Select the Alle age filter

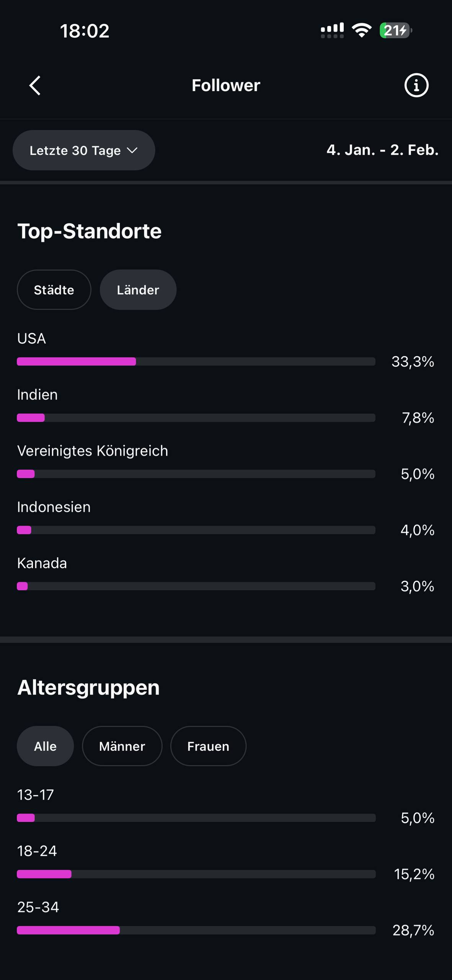(x=45, y=746)
